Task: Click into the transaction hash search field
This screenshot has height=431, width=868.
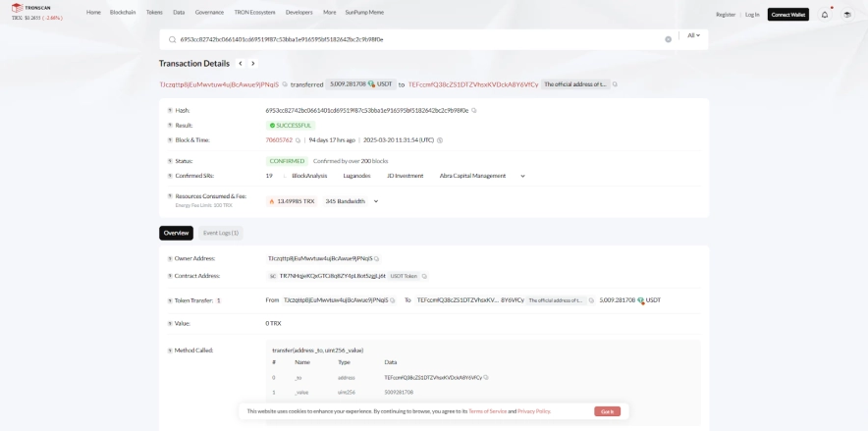Action: 412,39
